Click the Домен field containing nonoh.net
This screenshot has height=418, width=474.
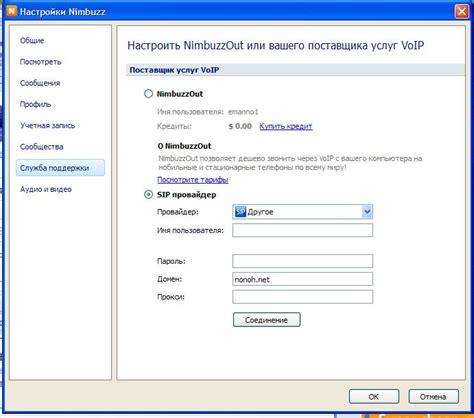pos(302,279)
